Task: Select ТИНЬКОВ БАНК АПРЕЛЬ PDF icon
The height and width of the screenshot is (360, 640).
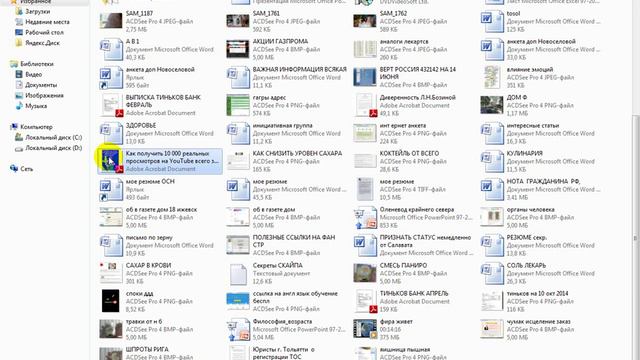Action: click(366, 301)
